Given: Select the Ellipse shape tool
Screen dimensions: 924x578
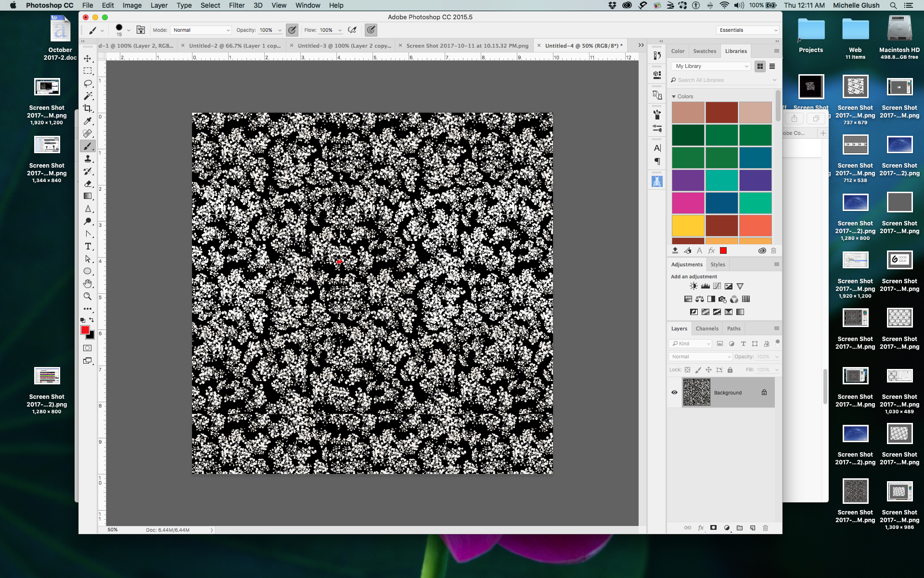Looking at the screenshot, I should [x=88, y=271].
